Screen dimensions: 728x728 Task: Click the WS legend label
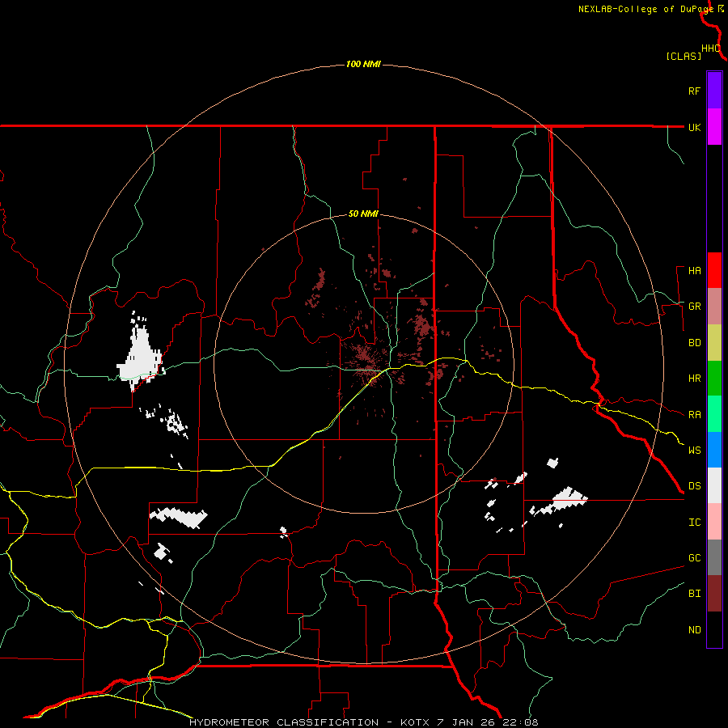click(694, 451)
